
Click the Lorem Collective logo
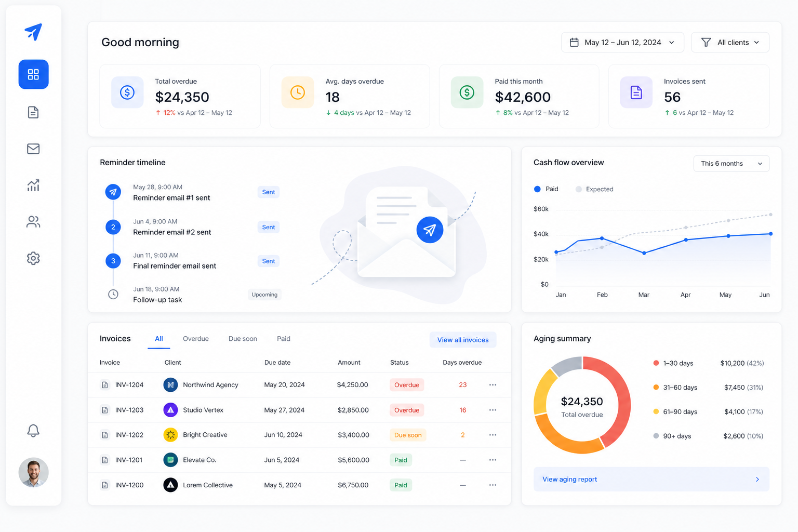[170, 485]
